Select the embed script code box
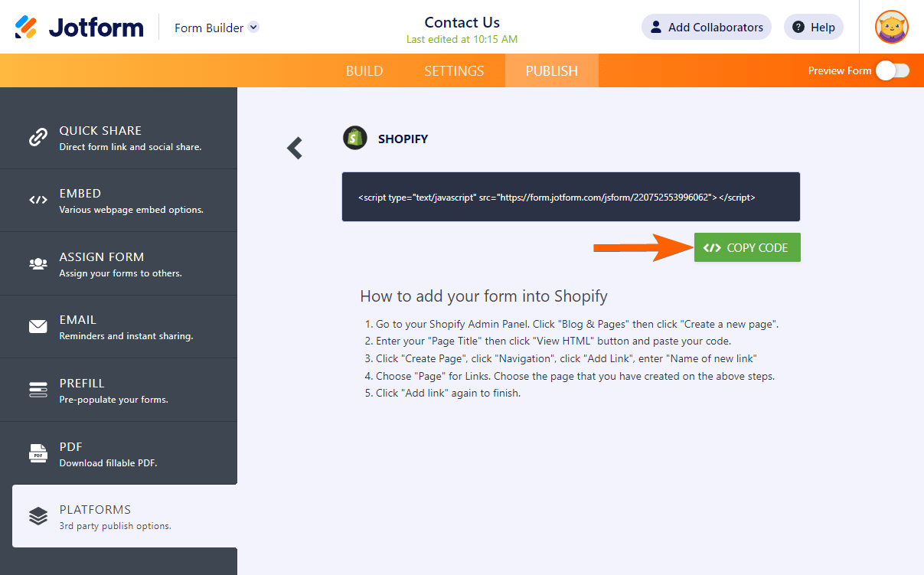Image resolution: width=924 pixels, height=575 pixels. click(x=571, y=197)
